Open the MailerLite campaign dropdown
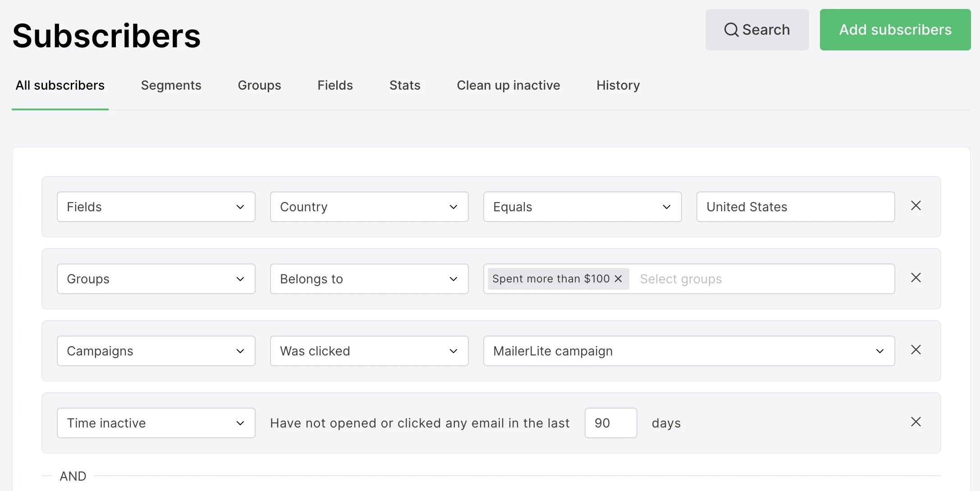The height and width of the screenshot is (491, 980). [x=688, y=351]
